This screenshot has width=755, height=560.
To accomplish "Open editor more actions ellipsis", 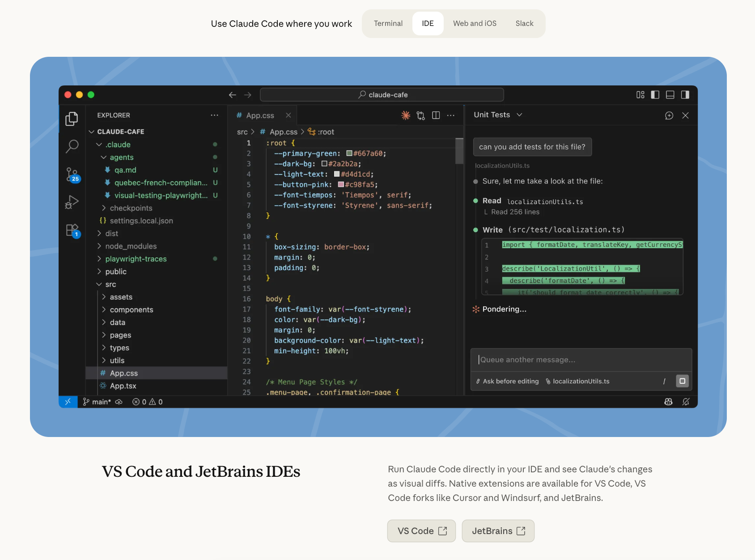I will [451, 115].
